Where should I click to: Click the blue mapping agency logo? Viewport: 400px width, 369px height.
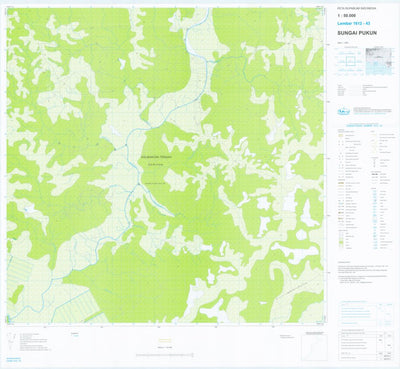pos(344,112)
